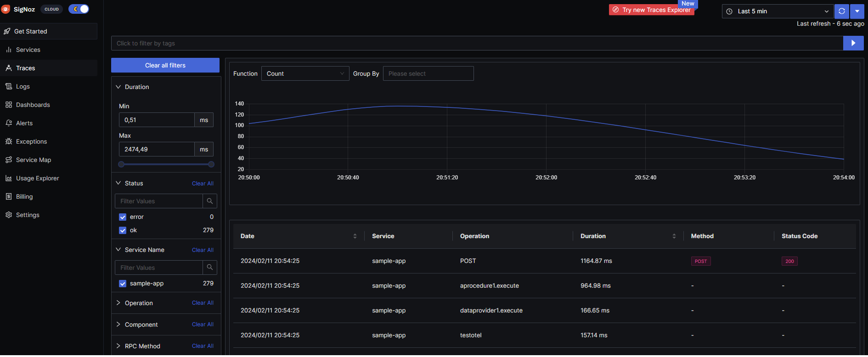
Task: Sort by Duration column arrows
Action: point(674,236)
